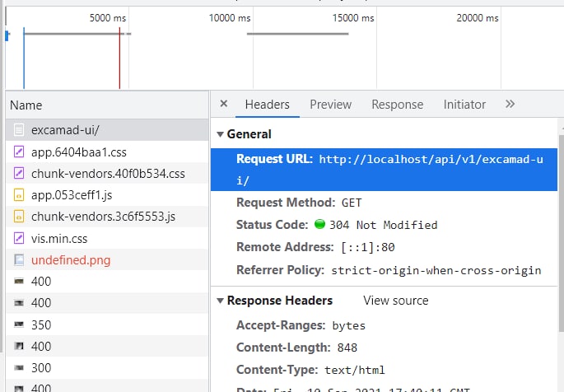Switch to the Preview tab

coord(330,105)
